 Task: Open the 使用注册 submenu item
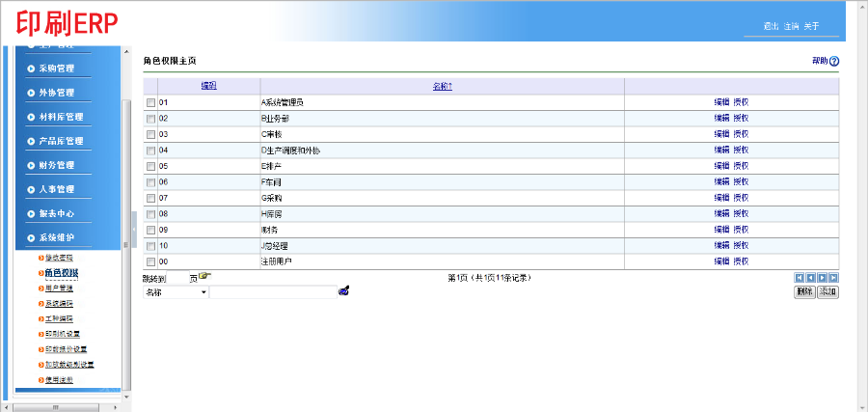[58, 380]
